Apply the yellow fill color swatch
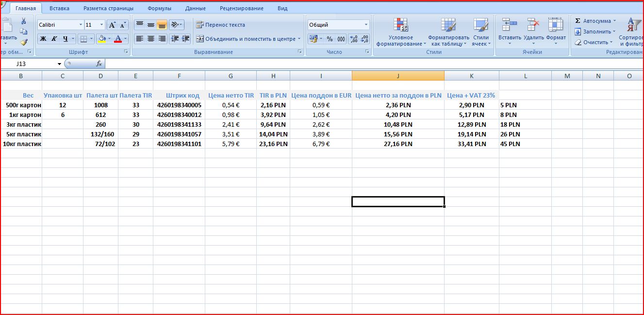The image size is (644, 315). (x=101, y=39)
